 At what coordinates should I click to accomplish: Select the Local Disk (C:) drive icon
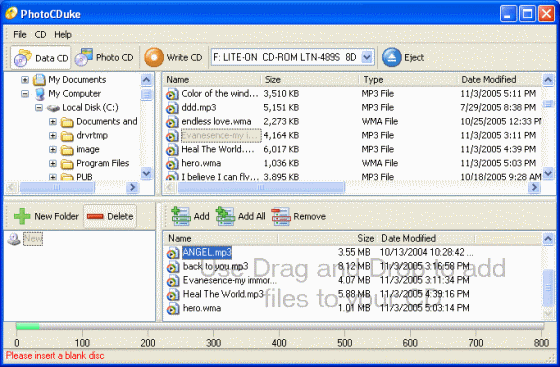pos(53,108)
